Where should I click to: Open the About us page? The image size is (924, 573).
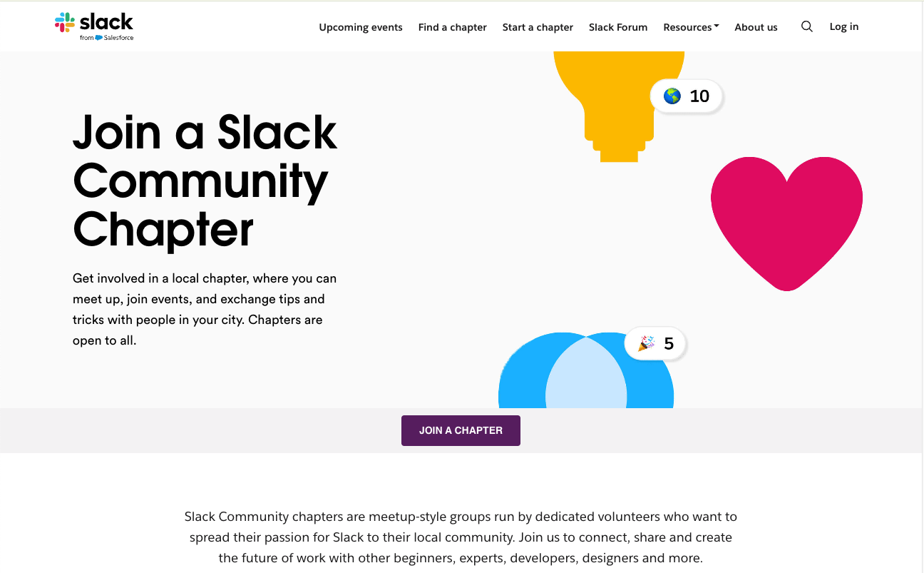756,26
